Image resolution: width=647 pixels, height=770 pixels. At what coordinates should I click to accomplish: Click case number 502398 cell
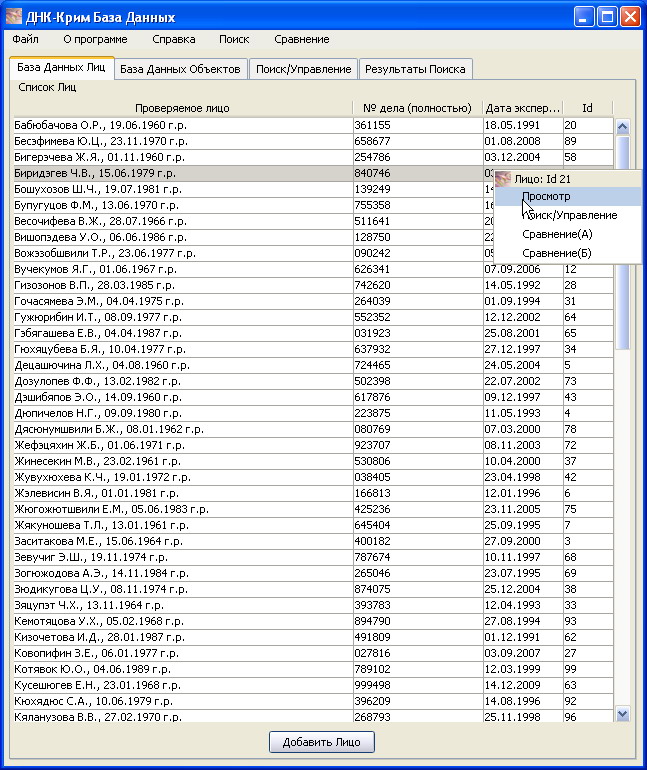[418, 381]
